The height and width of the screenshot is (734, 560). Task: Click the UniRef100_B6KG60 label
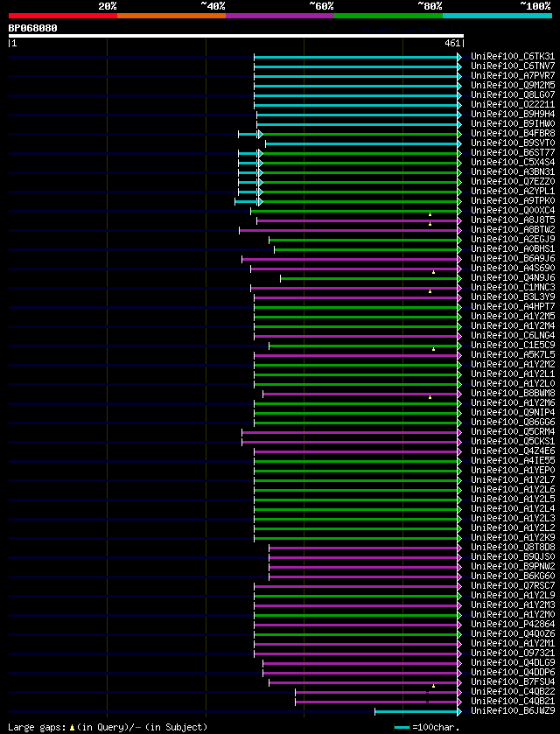click(513, 577)
